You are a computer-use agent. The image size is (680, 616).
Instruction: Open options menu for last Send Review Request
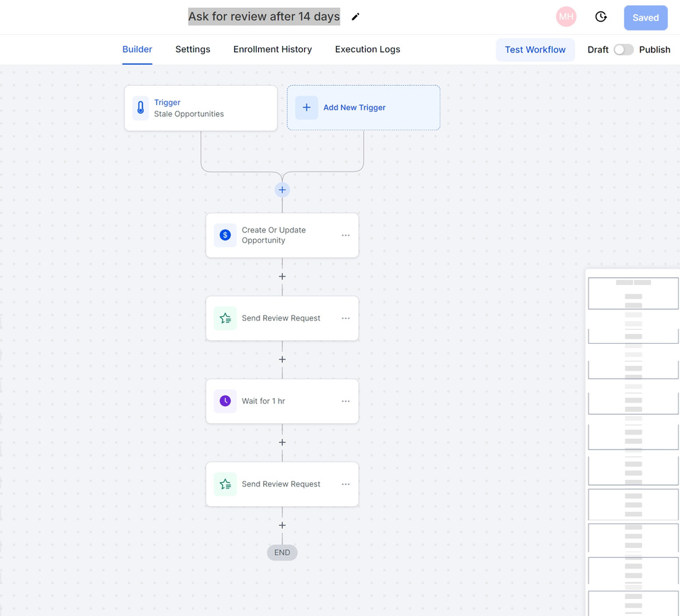(345, 484)
